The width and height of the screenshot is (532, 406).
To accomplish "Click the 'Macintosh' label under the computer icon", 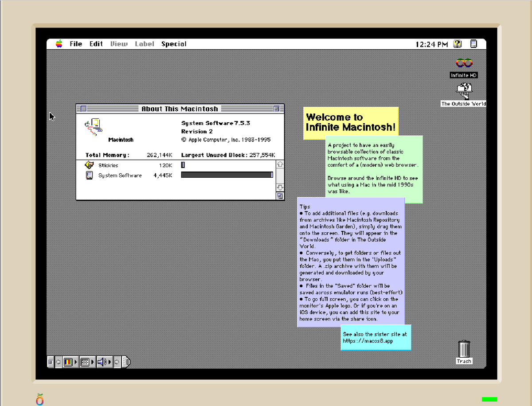I will click(121, 140).
